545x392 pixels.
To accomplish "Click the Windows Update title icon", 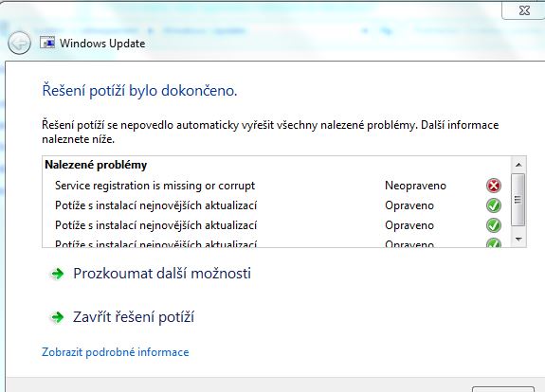I will pyautogui.click(x=47, y=43).
